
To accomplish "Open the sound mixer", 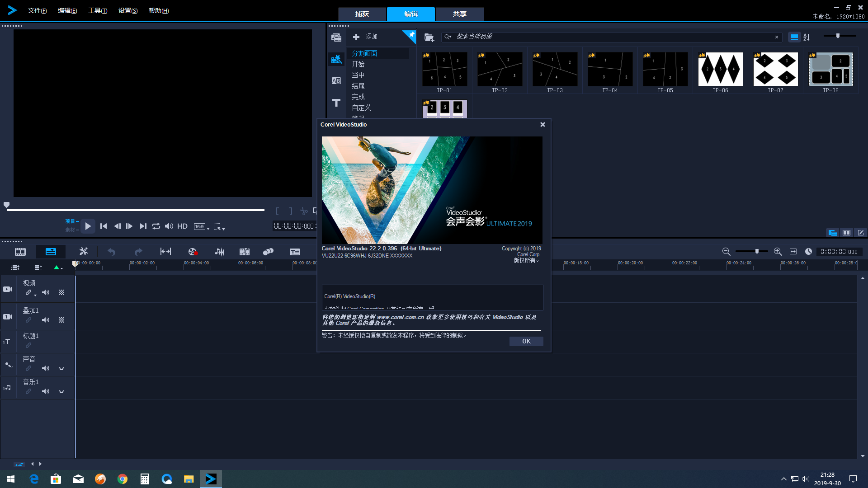I will tap(219, 252).
